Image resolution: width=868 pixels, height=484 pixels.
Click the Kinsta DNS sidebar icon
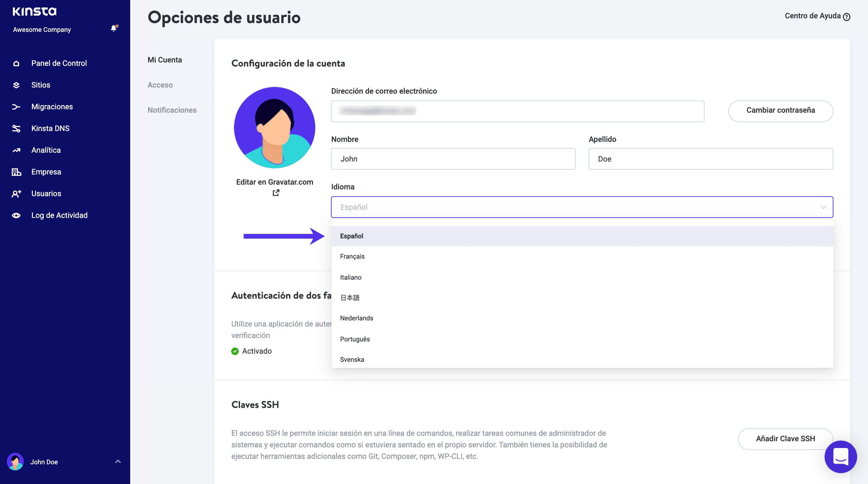tap(16, 128)
